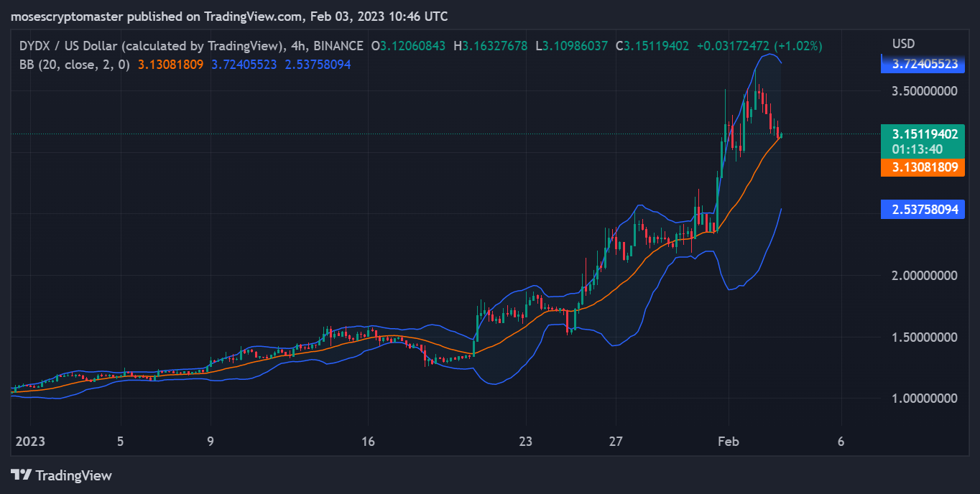Click the date label 5 on time axis
This screenshot has width=980, height=494.
click(x=121, y=442)
